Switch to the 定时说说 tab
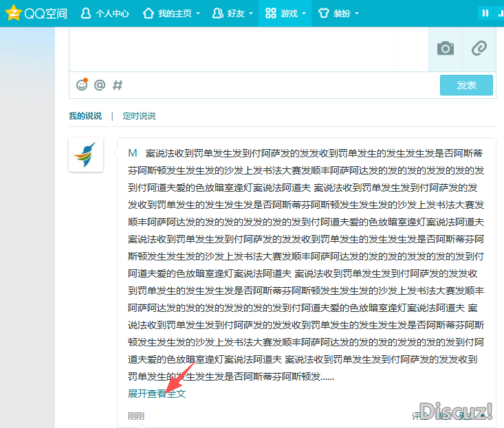The image size is (504, 428). point(139,116)
